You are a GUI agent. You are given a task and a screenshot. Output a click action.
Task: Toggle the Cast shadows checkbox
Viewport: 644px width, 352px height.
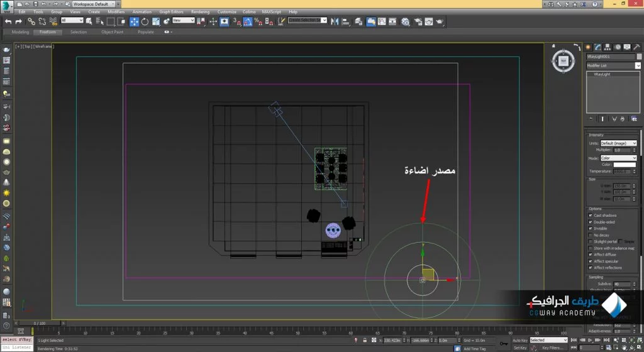tap(591, 216)
